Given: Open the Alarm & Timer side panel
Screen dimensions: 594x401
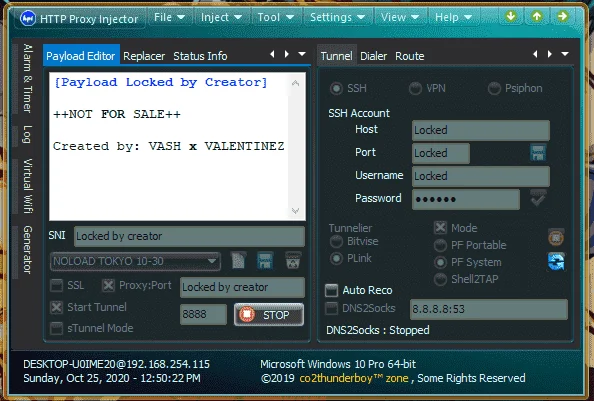Looking at the screenshot, I should (27, 78).
